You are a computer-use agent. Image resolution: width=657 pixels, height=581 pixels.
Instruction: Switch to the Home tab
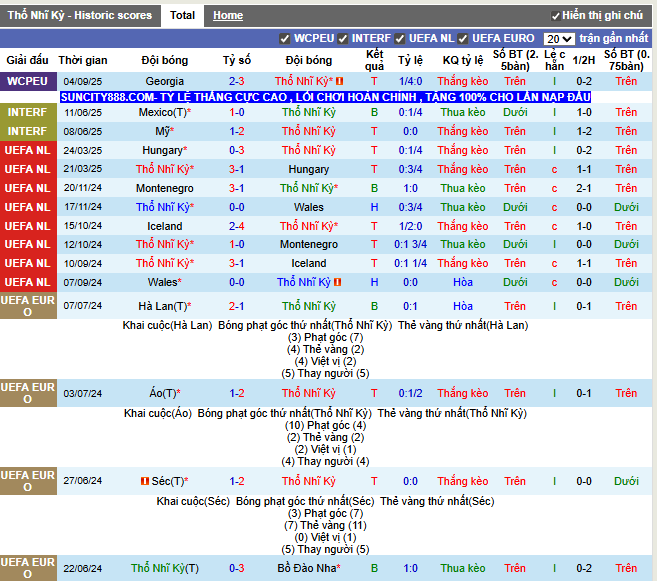[228, 15]
